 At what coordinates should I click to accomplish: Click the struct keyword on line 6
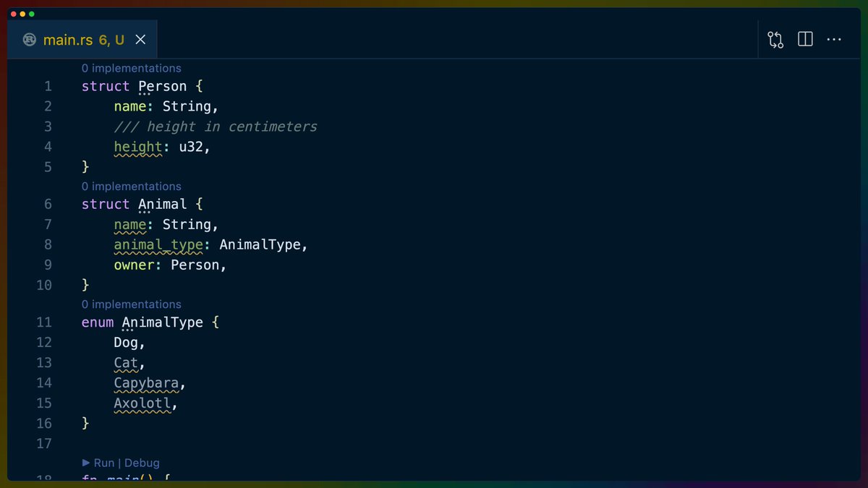[106, 205]
